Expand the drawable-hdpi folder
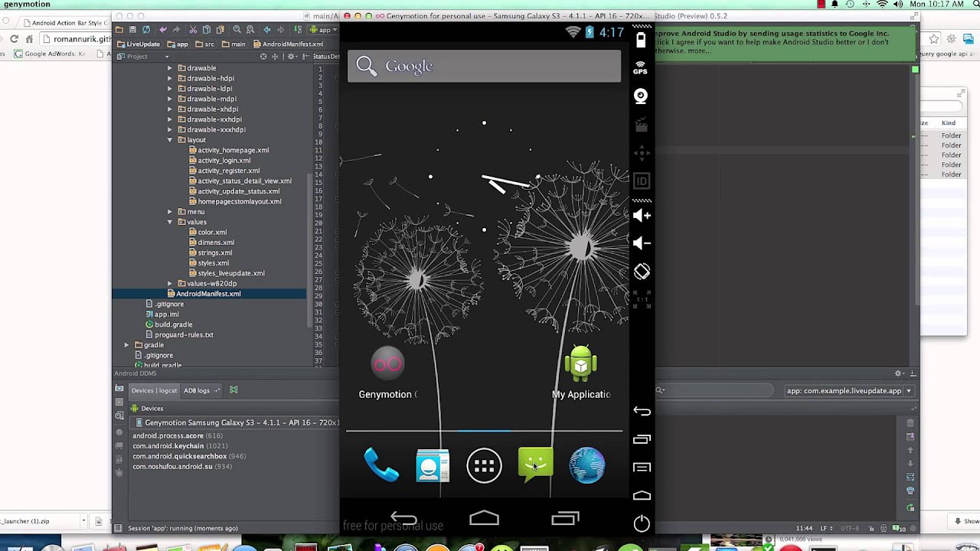Image resolution: width=980 pixels, height=551 pixels. click(170, 78)
